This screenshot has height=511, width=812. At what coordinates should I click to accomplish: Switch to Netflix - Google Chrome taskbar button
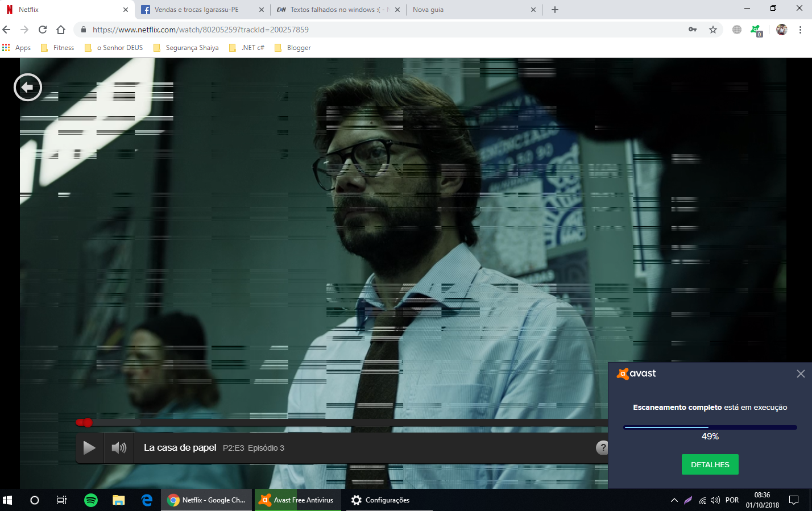(206, 500)
